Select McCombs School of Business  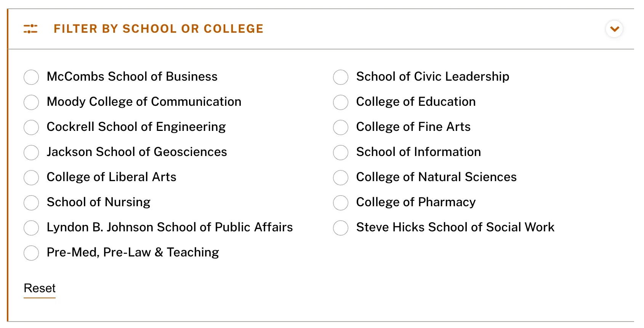click(31, 77)
